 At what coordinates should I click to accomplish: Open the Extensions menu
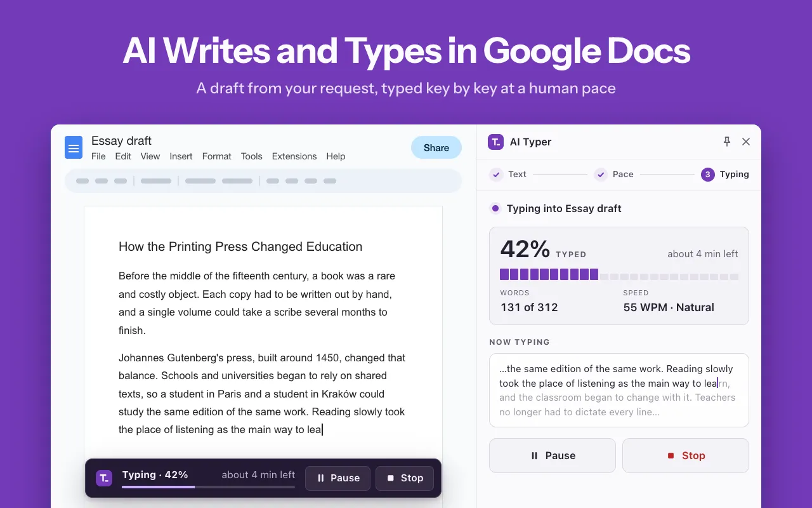pos(294,156)
